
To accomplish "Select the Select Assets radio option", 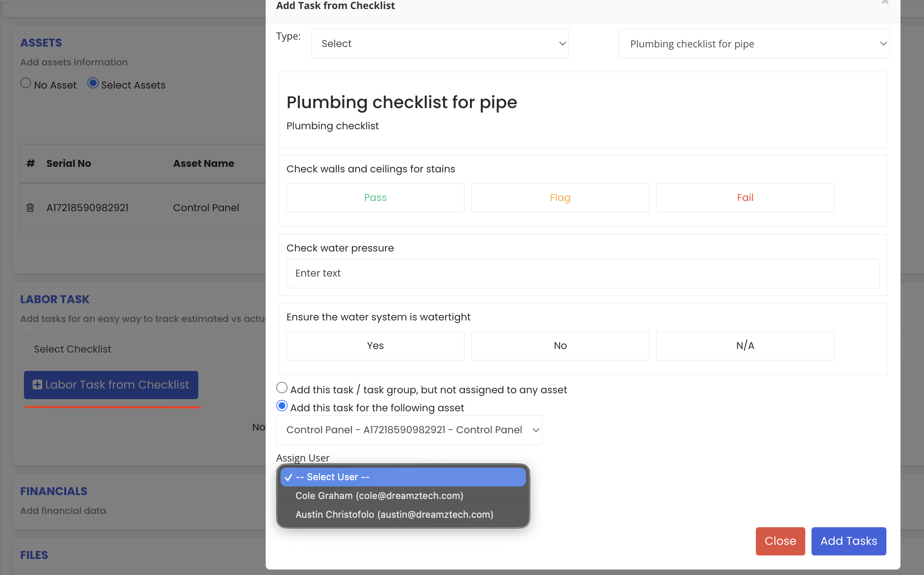I will (x=93, y=83).
